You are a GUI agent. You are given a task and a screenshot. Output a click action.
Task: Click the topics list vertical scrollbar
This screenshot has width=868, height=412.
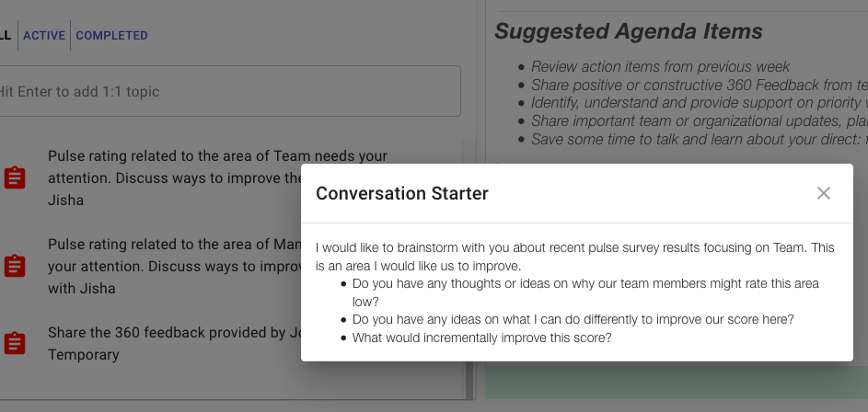point(470,269)
